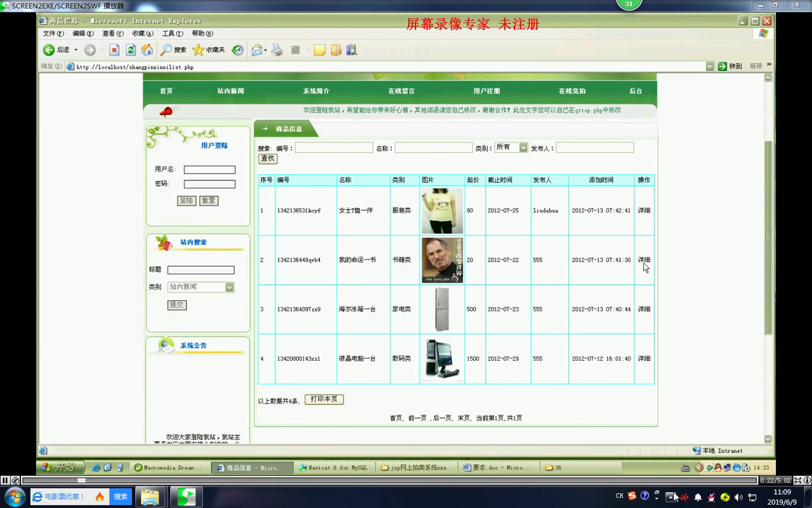The height and width of the screenshot is (508, 812).
Task: Open the 工具(T) menu
Action: tap(172, 34)
